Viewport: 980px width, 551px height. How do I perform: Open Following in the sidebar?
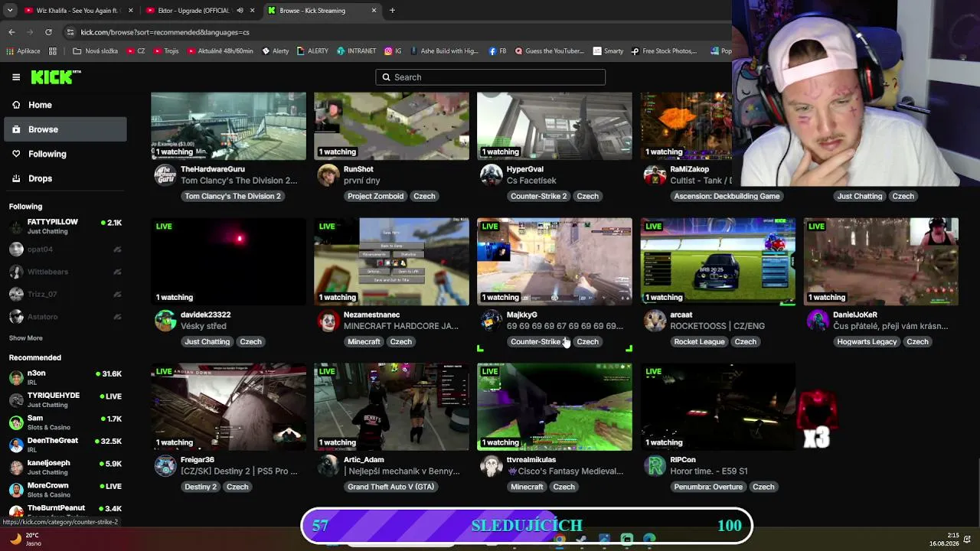[x=65, y=154]
